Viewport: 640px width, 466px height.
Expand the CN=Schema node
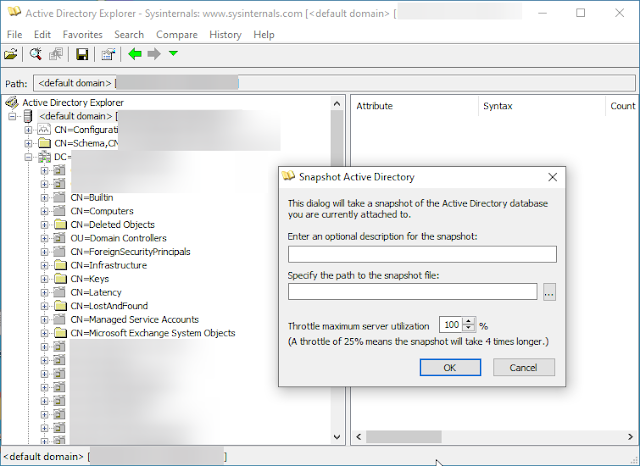point(28,144)
